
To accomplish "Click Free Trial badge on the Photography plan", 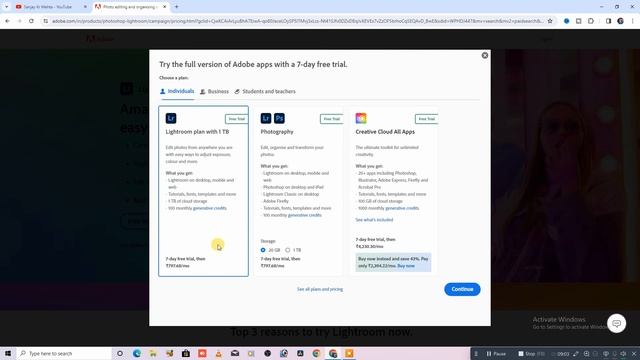I will tap(331, 119).
